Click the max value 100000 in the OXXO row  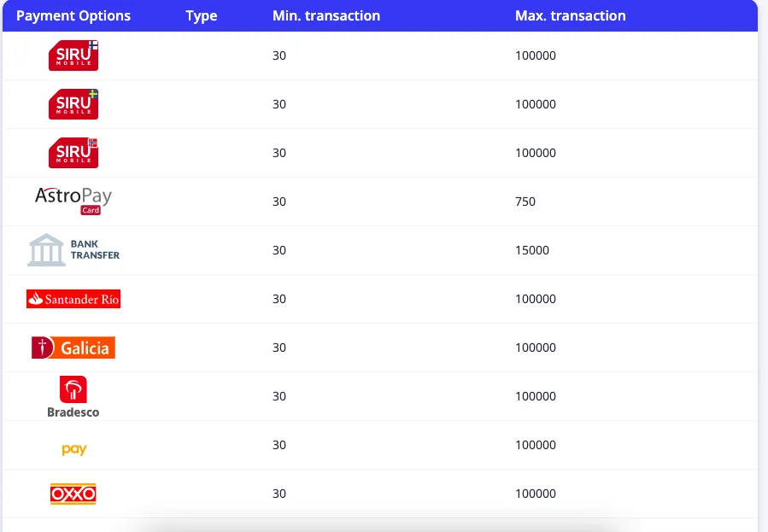pos(536,494)
